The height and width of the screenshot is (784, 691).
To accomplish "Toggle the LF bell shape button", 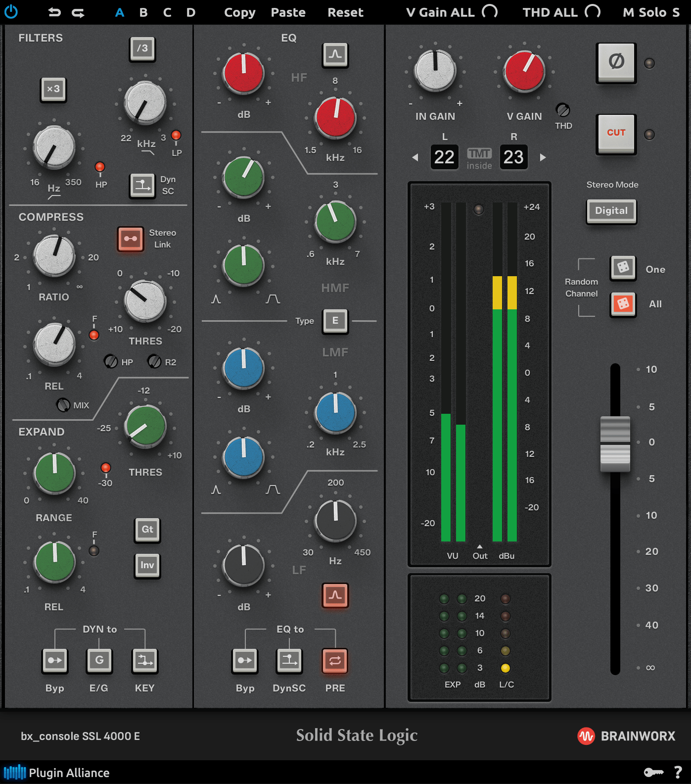I will (x=335, y=595).
